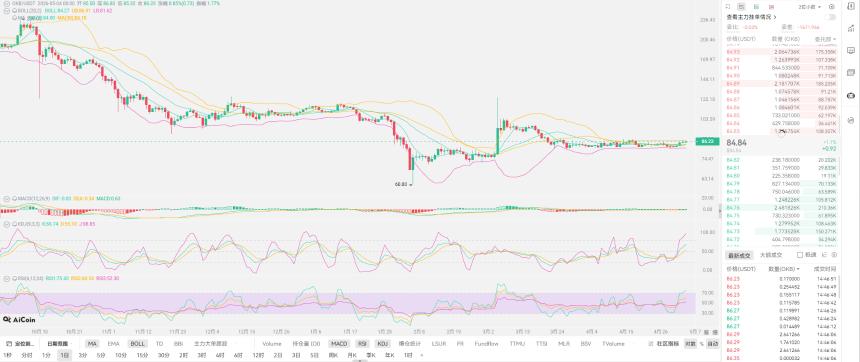The image size is (860, 362).
Task: Select the buy-only order book view icon
Action: click(x=756, y=7)
